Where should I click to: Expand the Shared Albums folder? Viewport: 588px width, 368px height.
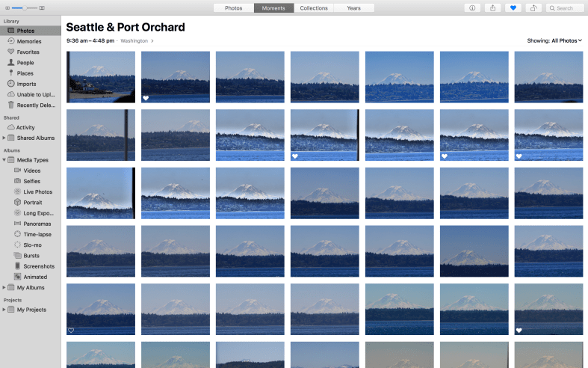[4, 138]
